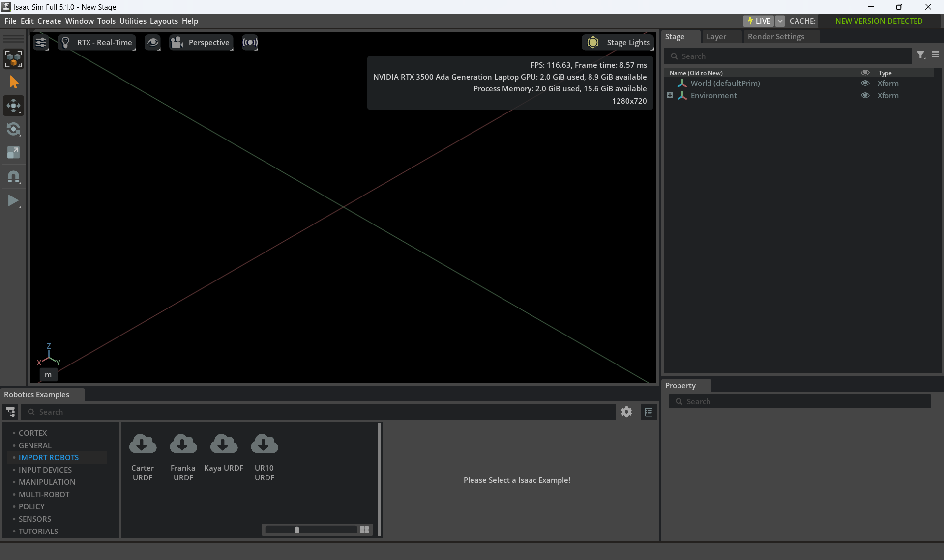Select the Move tool in left toolbar
Screen dimensions: 944x560
pyautogui.click(x=13, y=106)
